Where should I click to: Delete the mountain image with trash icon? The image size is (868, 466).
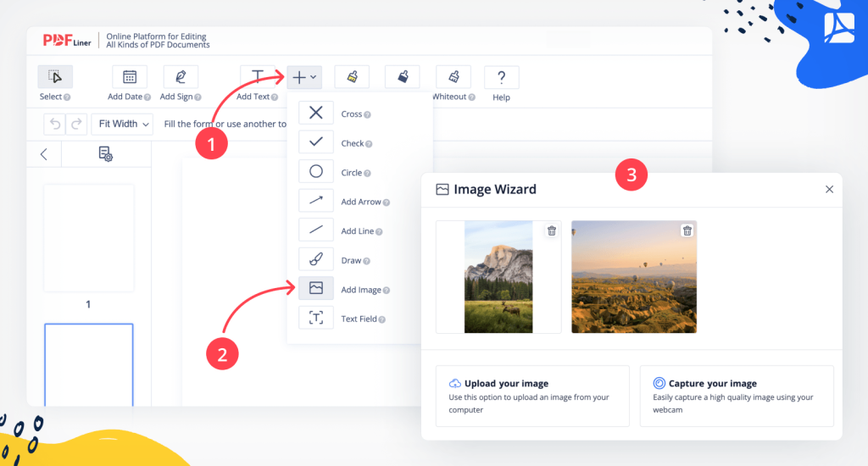pos(551,230)
